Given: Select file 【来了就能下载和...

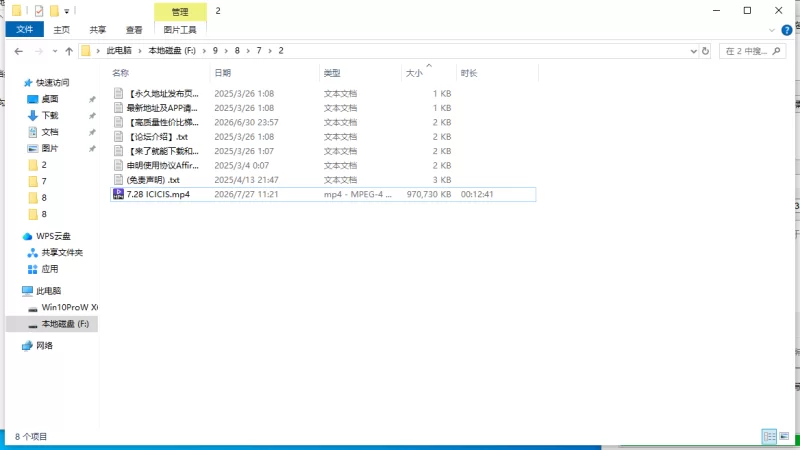Looking at the screenshot, I should [x=162, y=151].
